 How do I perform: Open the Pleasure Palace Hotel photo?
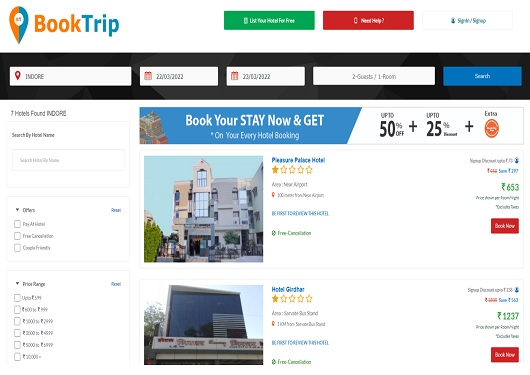tap(203, 209)
